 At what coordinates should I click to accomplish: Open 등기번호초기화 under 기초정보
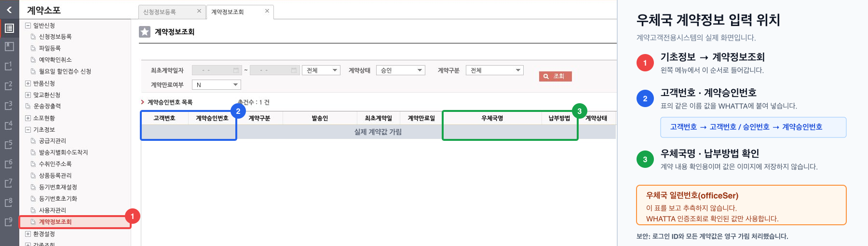click(58, 199)
